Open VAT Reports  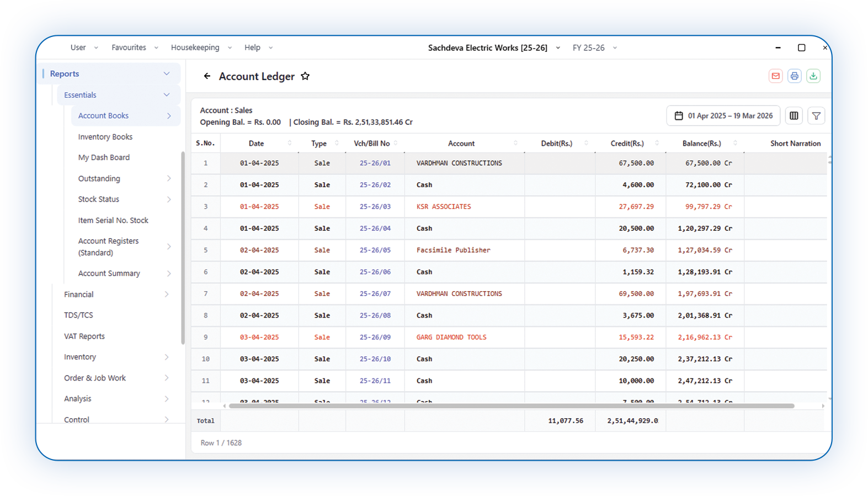(x=84, y=336)
